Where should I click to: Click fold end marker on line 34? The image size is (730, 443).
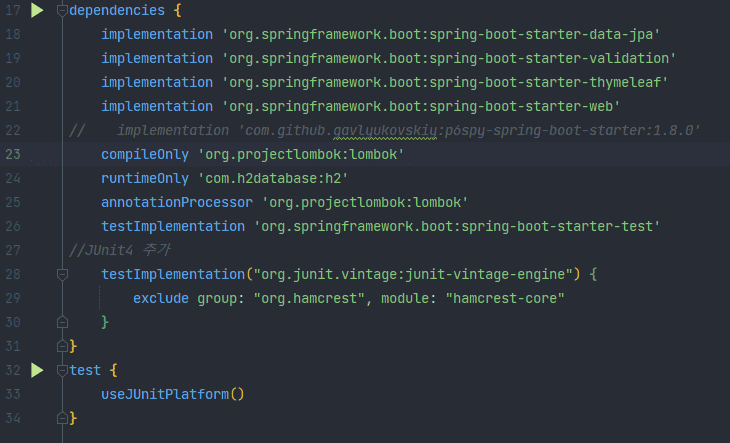(x=62, y=418)
